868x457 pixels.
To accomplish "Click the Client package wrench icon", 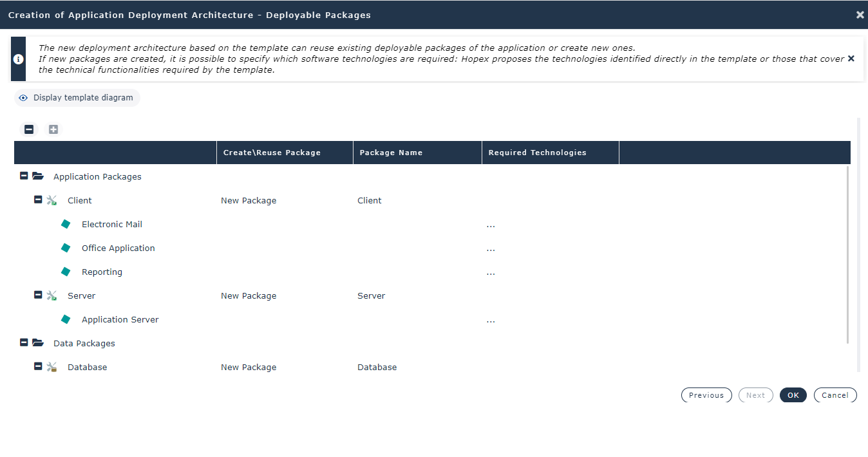I will click(52, 201).
